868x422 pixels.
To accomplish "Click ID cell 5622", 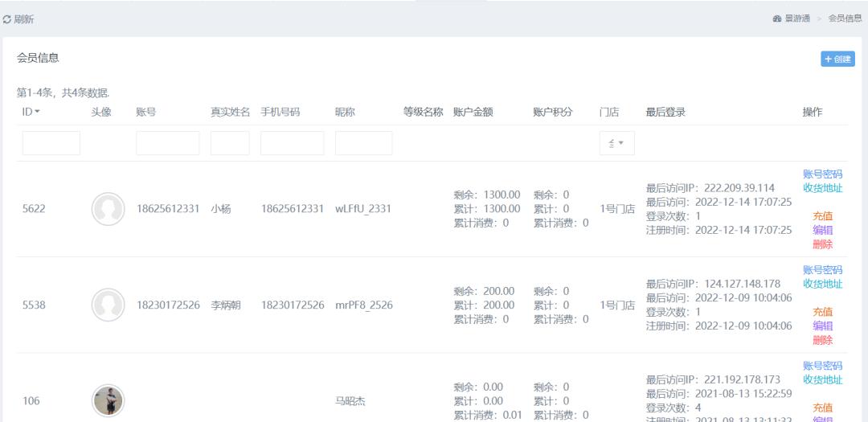I will coord(34,209).
